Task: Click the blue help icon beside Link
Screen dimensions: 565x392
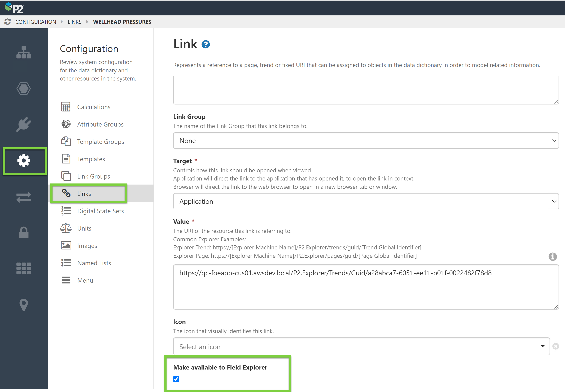Action: point(206,45)
